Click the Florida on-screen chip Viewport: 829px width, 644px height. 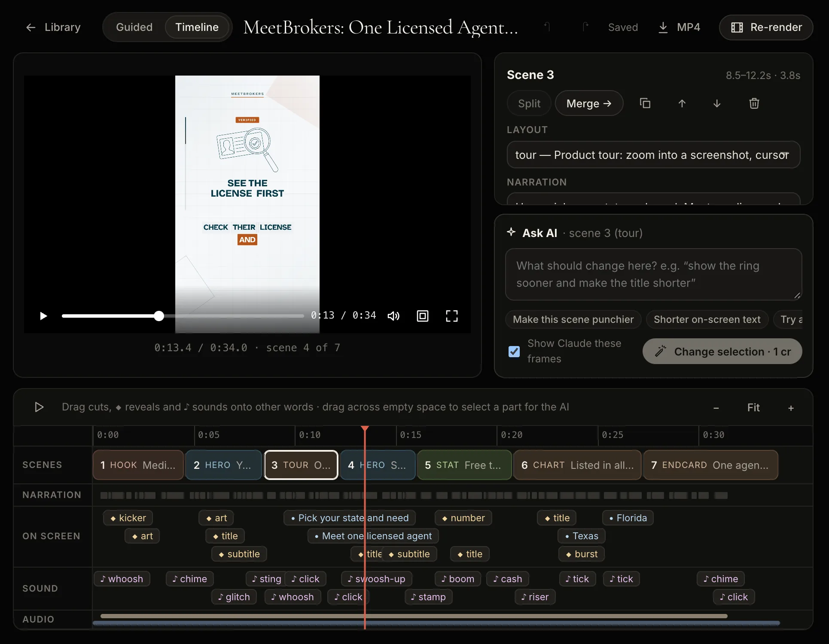(628, 518)
